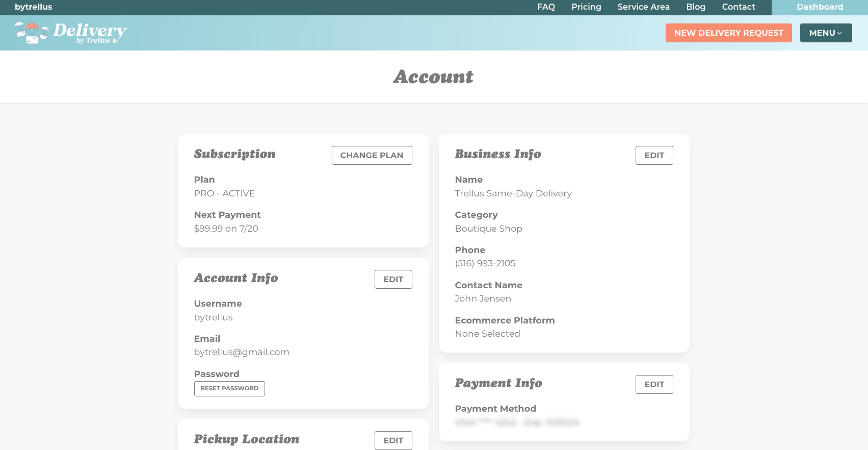Open the FAQ page

pyautogui.click(x=546, y=7)
